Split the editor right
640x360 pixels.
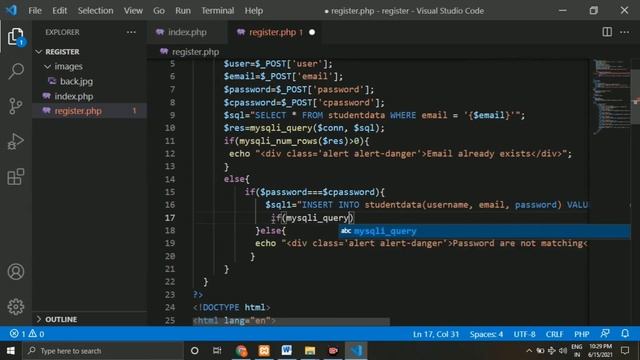click(x=607, y=32)
